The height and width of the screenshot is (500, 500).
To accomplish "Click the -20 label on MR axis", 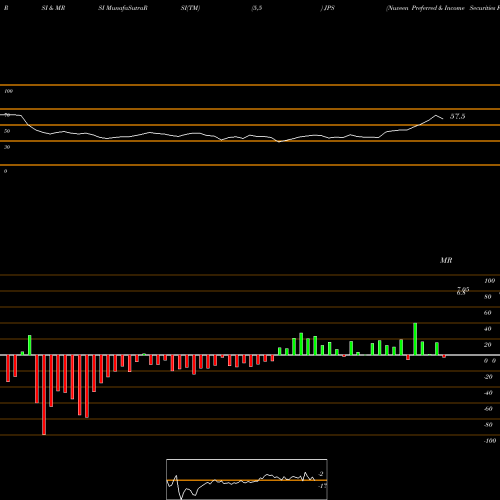I will tap(488, 377).
